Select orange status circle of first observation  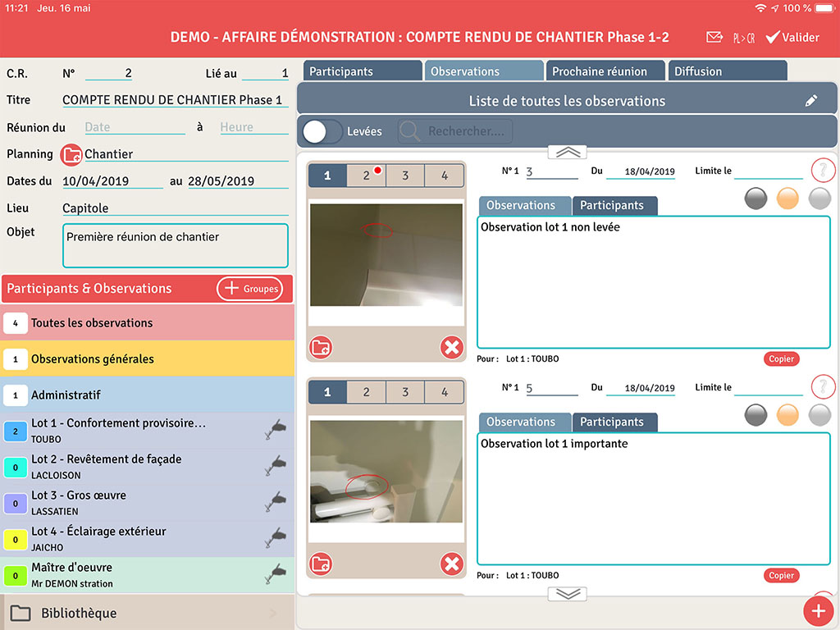[787, 199]
